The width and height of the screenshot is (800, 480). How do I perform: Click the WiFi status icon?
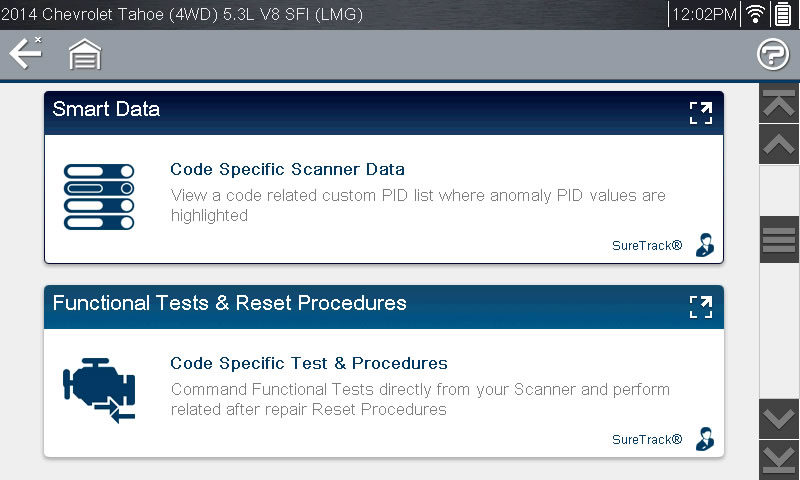click(756, 14)
